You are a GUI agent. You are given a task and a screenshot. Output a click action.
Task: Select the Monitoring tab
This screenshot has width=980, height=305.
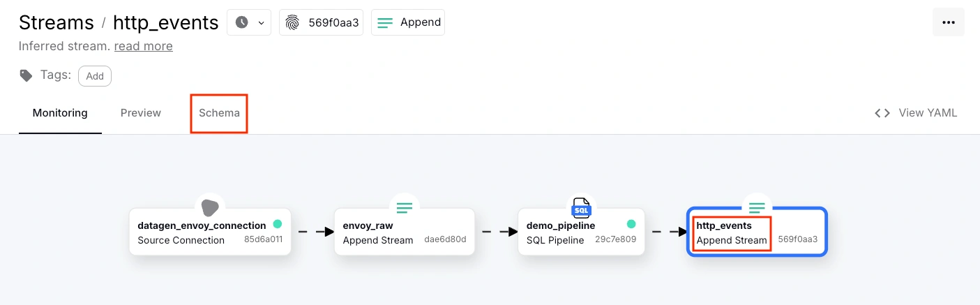[x=60, y=113]
